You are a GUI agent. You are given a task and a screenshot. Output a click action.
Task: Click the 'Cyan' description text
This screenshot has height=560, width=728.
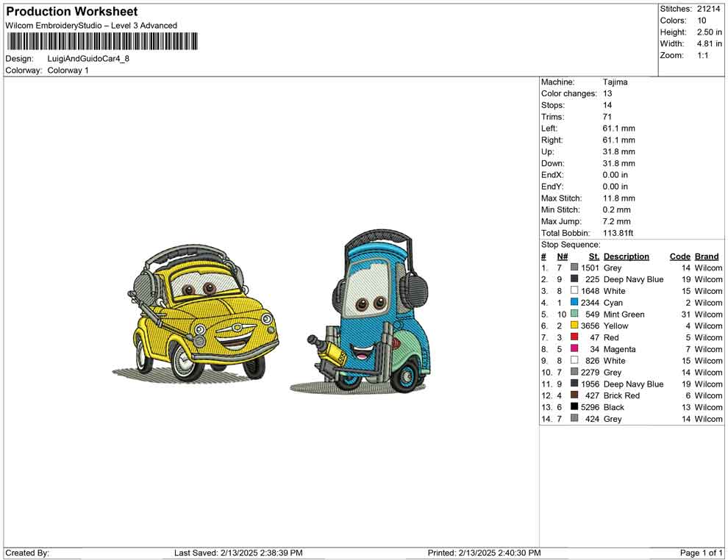[613, 303]
